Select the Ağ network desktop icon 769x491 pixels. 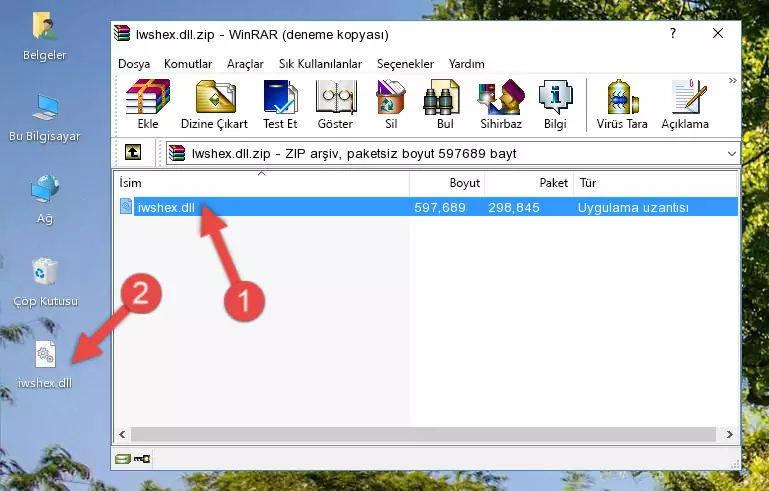click(45, 199)
